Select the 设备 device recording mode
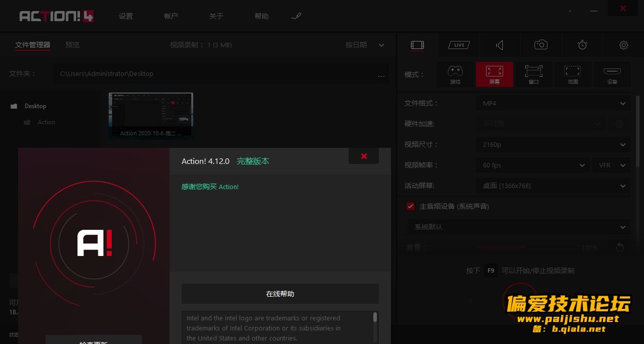Image resolution: width=644 pixels, height=344 pixels. tap(612, 74)
